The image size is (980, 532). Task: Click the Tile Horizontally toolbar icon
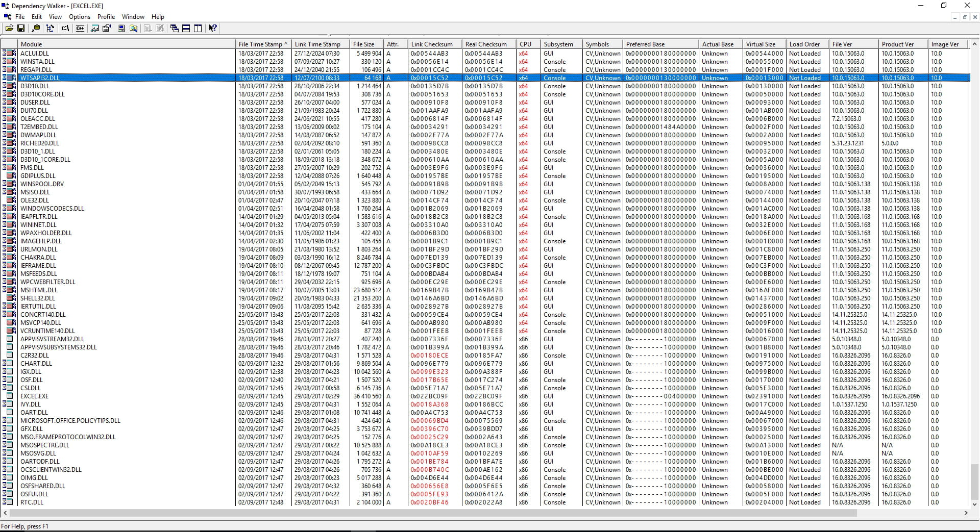click(186, 29)
